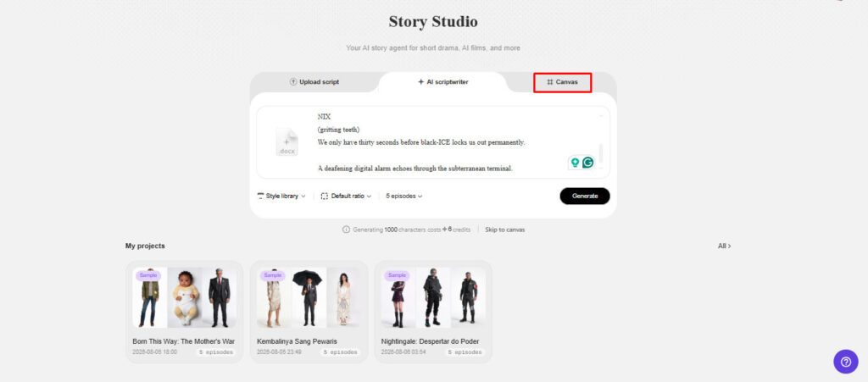
Task: Click the Sample badge on Born This Way card
Action: pos(148,275)
